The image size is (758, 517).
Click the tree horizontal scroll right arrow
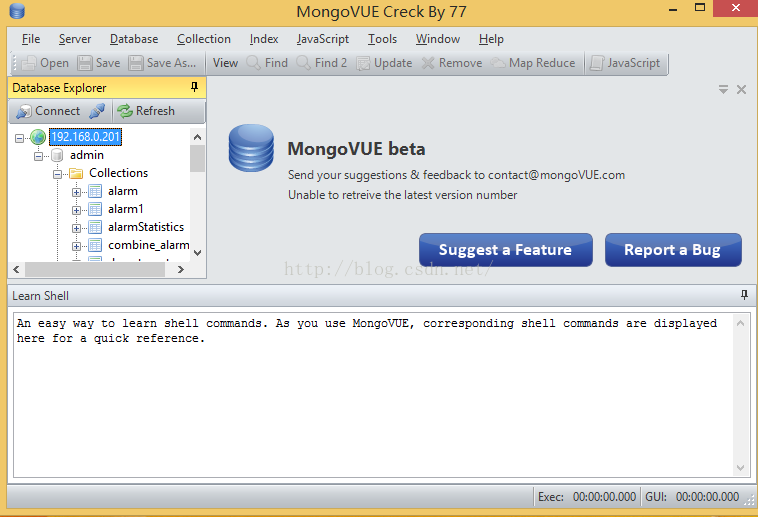[181, 269]
